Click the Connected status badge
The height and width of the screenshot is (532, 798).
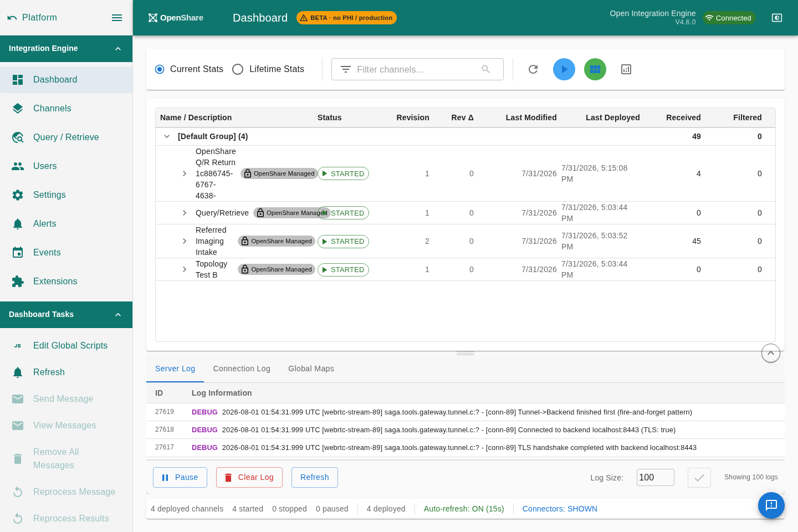click(x=729, y=18)
